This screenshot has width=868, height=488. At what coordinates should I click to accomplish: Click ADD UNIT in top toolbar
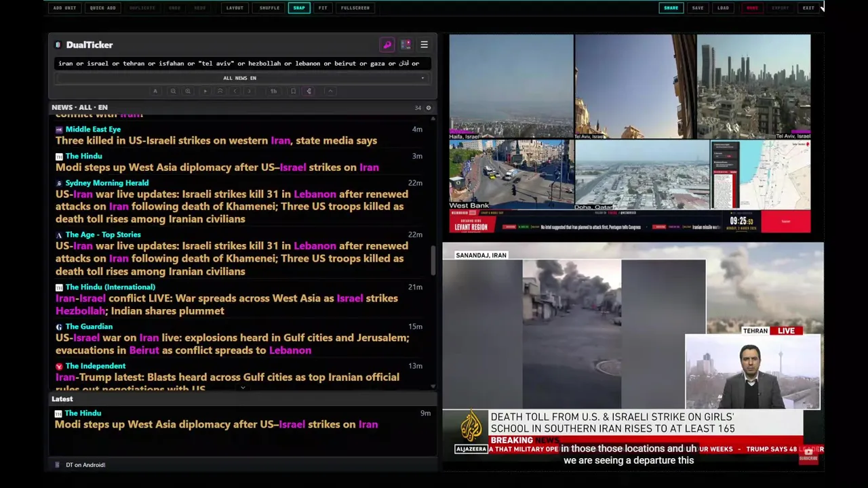64,8
